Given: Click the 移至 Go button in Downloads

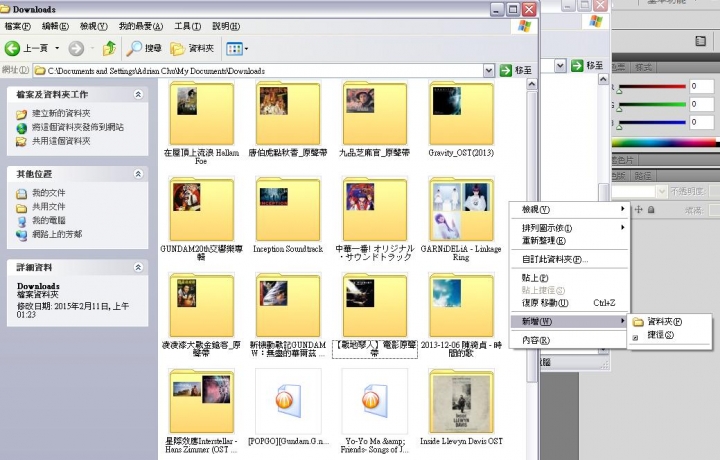Looking at the screenshot, I should (x=516, y=70).
